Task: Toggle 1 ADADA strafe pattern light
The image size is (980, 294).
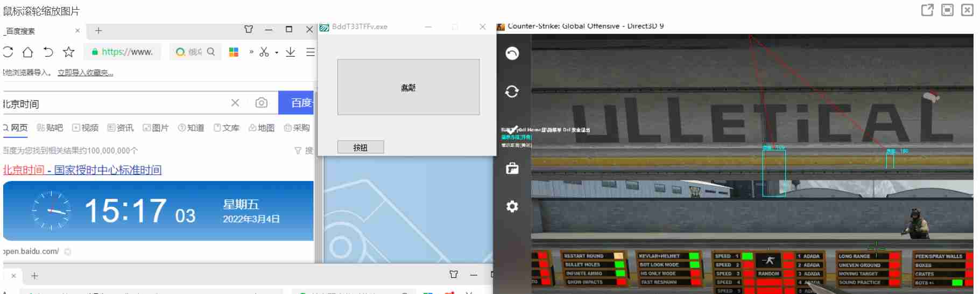Action: [x=789, y=256]
